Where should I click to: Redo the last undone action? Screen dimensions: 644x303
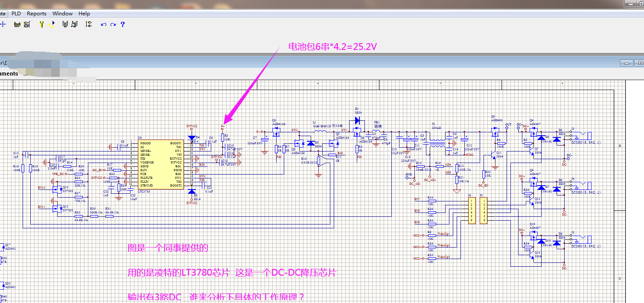pyautogui.click(x=113, y=24)
